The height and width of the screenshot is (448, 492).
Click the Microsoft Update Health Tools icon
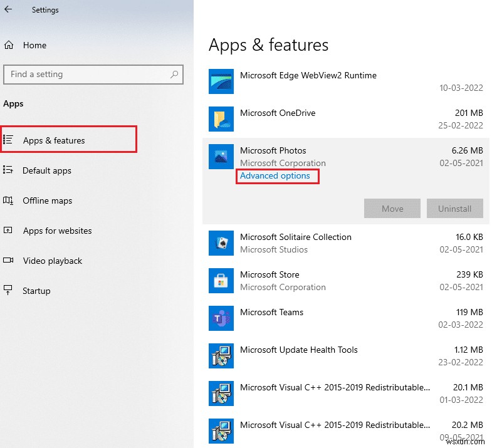[221, 356]
